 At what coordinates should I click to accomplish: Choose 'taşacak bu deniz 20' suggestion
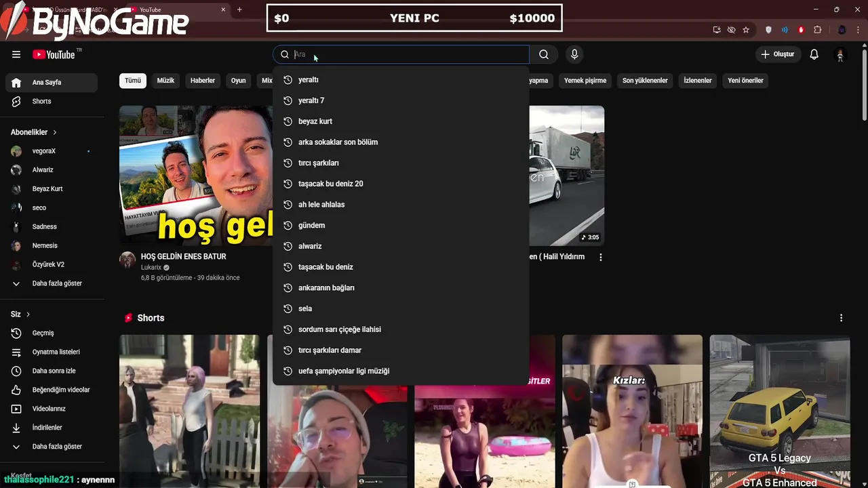click(401, 184)
